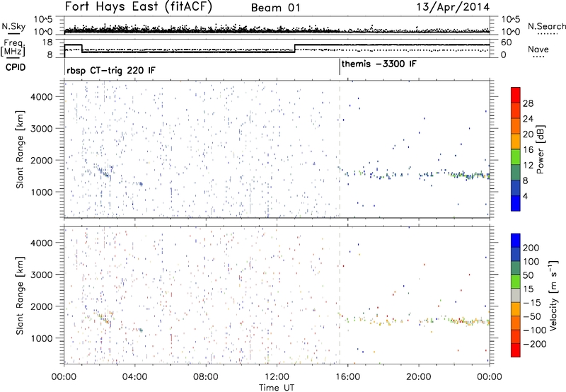Image resolution: width=566 pixels, height=392 pixels.
Task: Click the 'rbsp CT-trig 220 IF' annotation
Action: [x=111, y=70]
